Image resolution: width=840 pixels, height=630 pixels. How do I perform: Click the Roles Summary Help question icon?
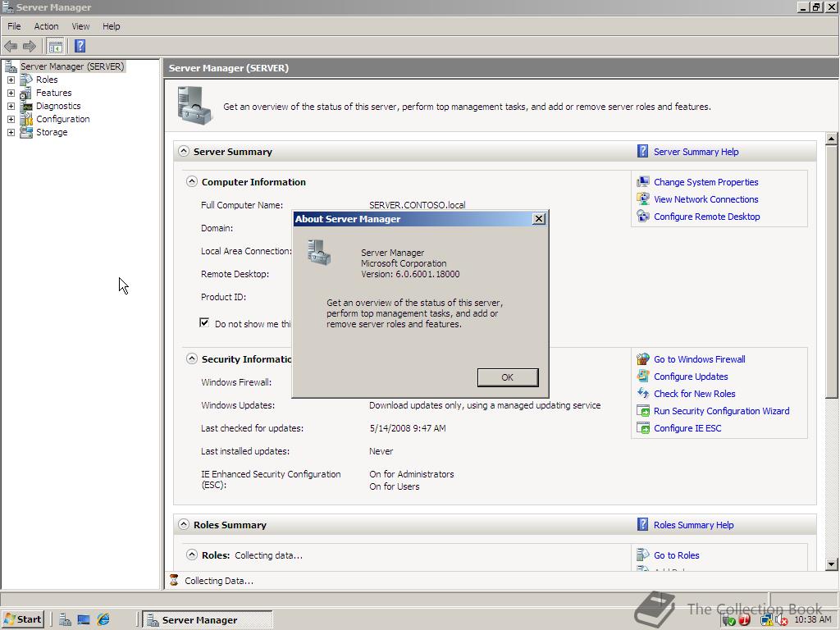coord(642,525)
